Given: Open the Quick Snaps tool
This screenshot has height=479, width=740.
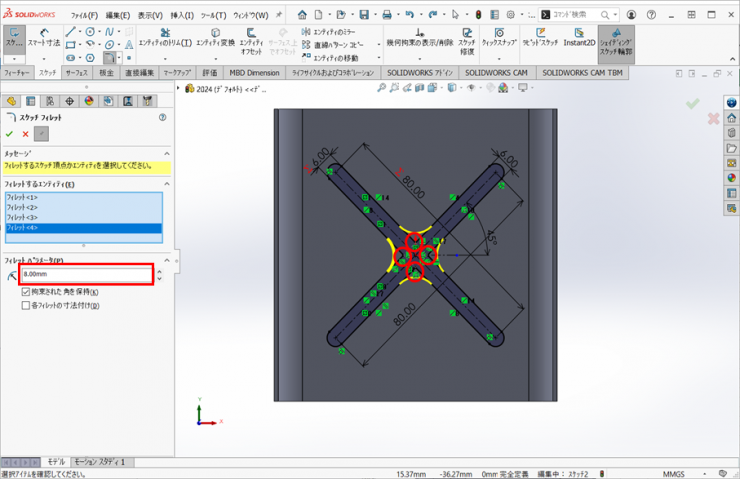Looking at the screenshot, I should 498,38.
